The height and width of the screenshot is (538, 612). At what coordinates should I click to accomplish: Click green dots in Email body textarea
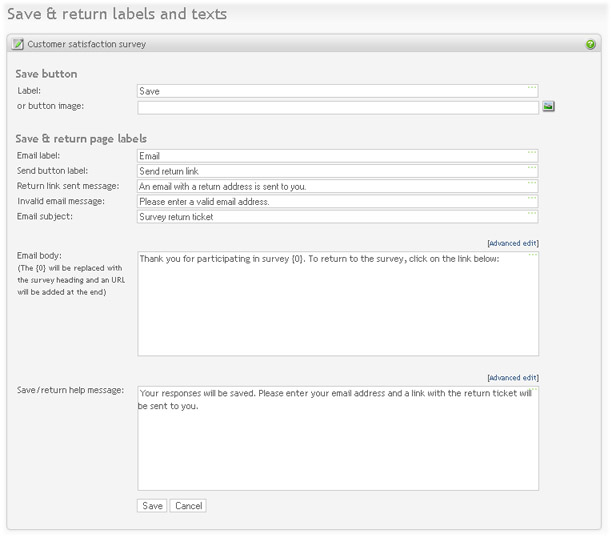tap(533, 255)
